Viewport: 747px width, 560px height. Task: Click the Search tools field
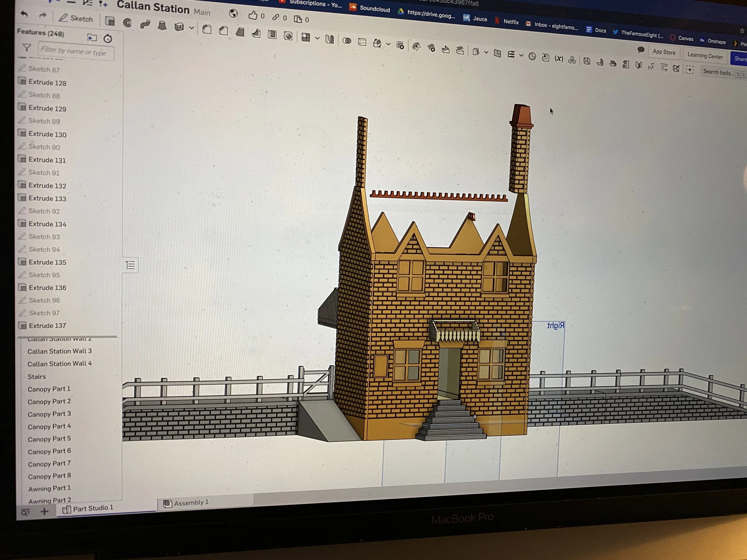[724, 73]
